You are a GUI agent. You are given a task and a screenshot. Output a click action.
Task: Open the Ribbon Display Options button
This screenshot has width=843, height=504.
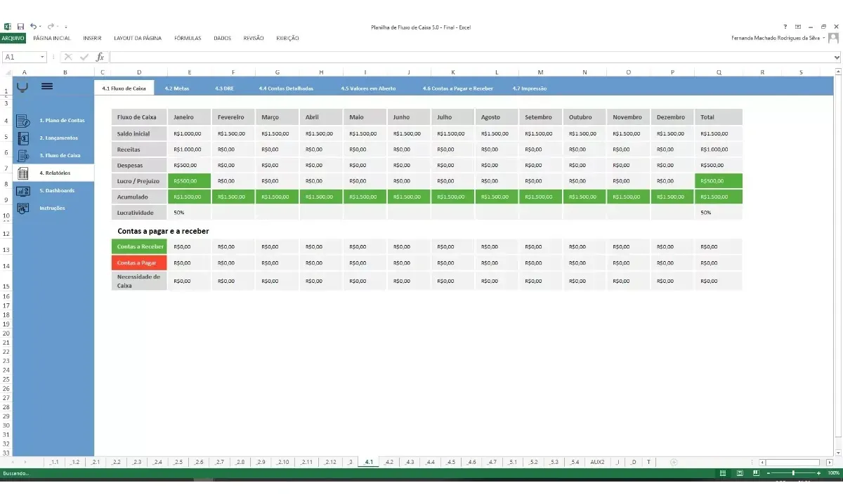point(798,27)
